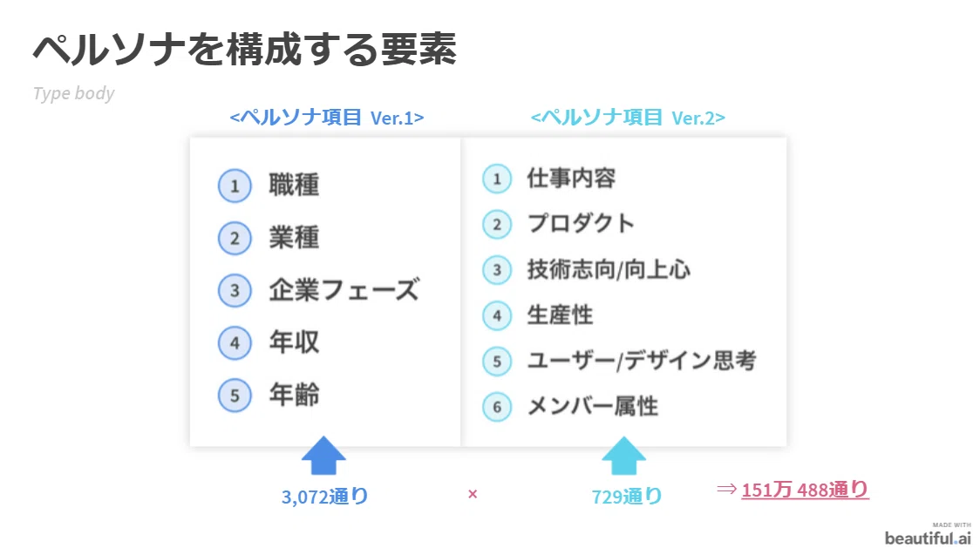Image resolution: width=980 pixels, height=548 pixels.
Task: Click number 1 circle beside 仕事内容
Action: click(497, 179)
